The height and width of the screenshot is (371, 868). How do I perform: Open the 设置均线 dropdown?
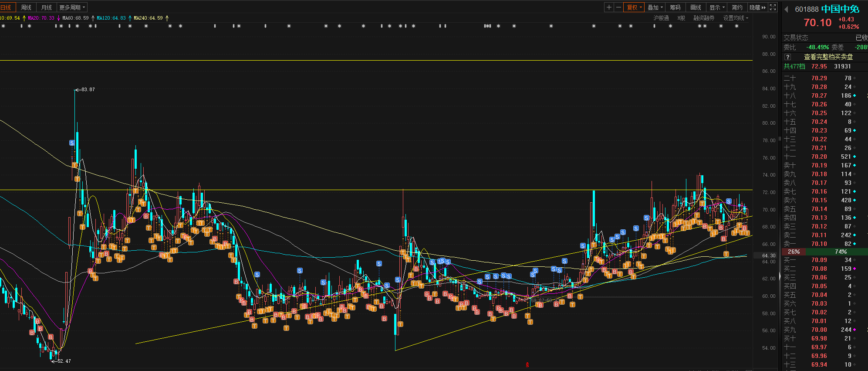(x=736, y=18)
